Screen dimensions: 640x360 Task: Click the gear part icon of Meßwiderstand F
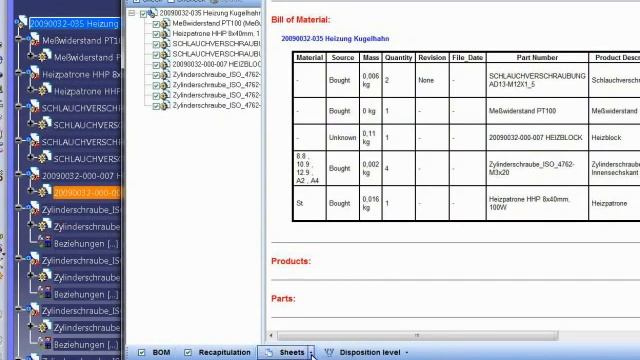(x=44, y=56)
